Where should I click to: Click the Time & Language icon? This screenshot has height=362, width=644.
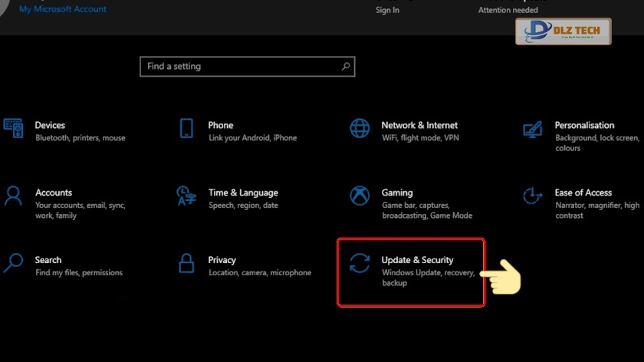point(186,196)
